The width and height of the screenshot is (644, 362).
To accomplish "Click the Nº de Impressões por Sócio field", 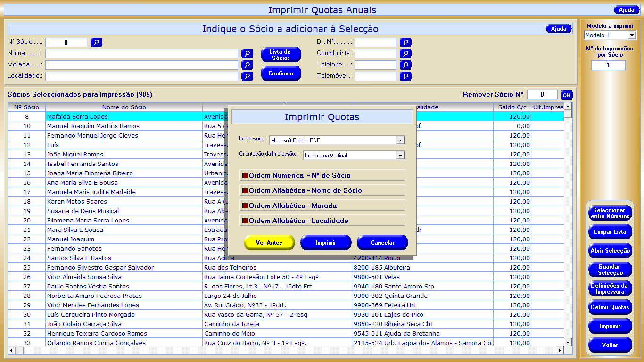I will 608,66.
